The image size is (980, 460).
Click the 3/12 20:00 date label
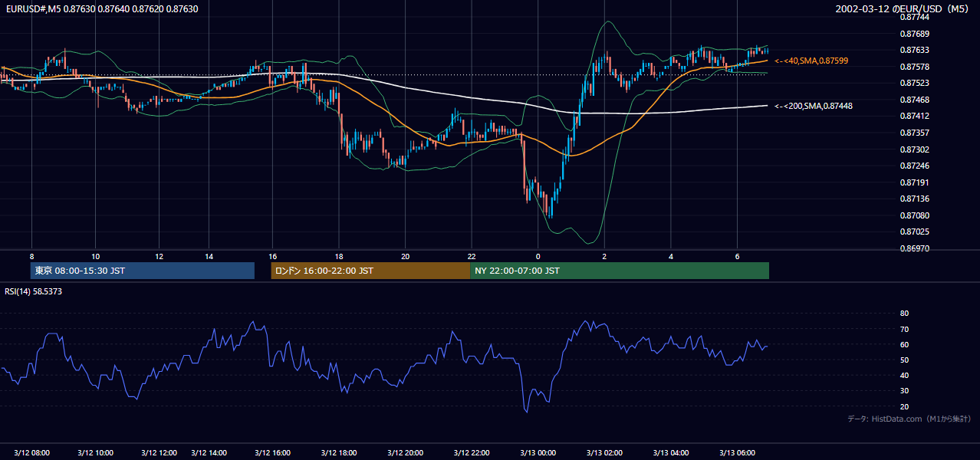[x=405, y=452]
